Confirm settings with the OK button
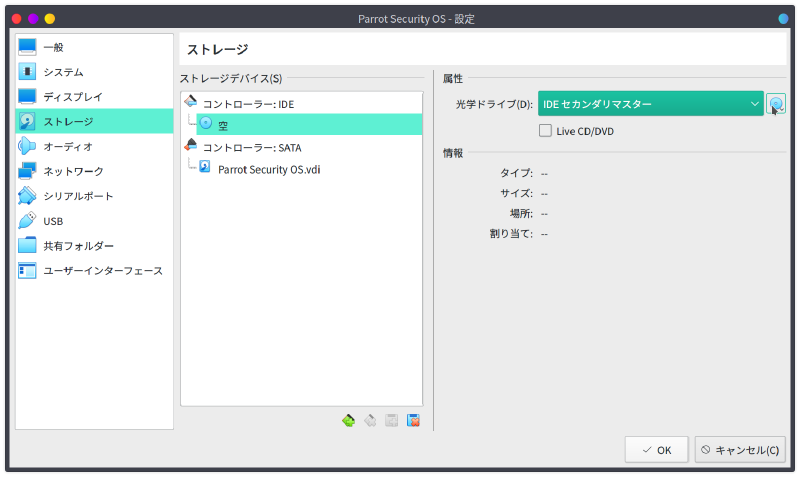The height and width of the screenshot is (477, 800). pos(656,450)
